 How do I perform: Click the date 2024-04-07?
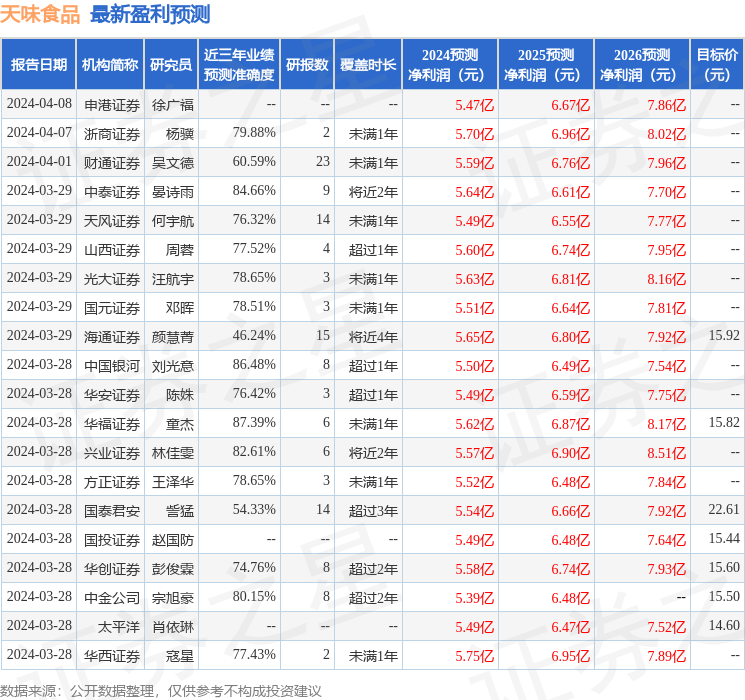pyautogui.click(x=39, y=132)
